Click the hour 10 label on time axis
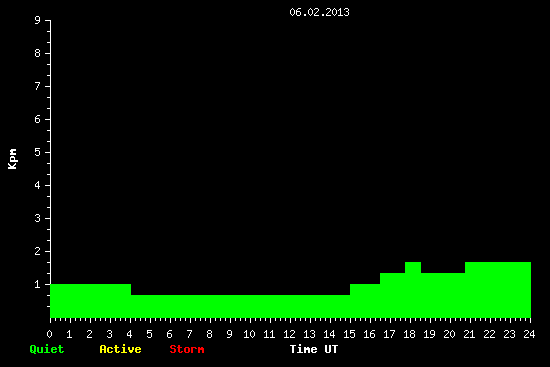This screenshot has width=550, height=367. coord(249,334)
